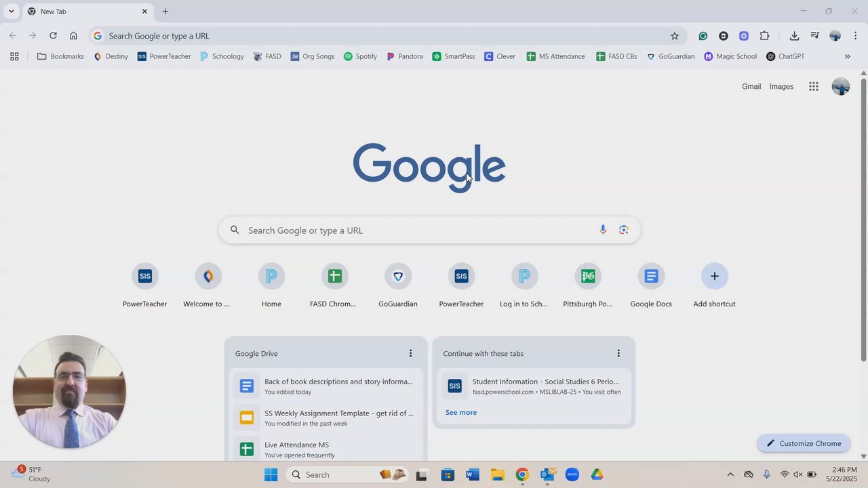868x488 pixels.
Task: Show hidden system tray icons
Action: [730, 474]
